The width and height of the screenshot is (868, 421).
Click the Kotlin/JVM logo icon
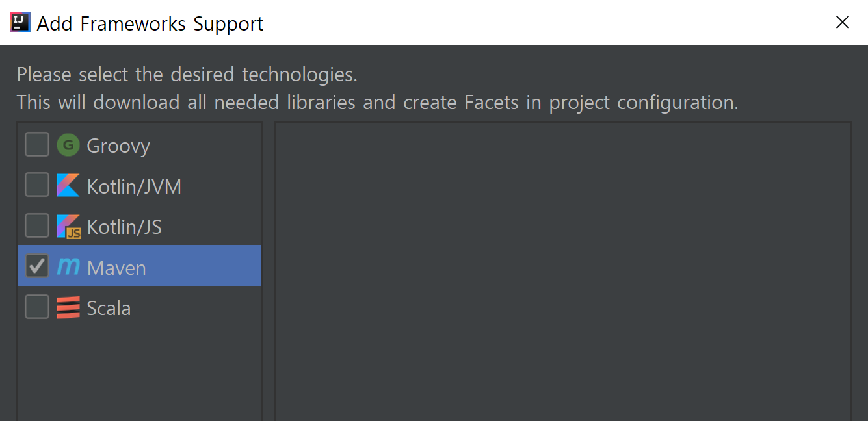coord(68,186)
